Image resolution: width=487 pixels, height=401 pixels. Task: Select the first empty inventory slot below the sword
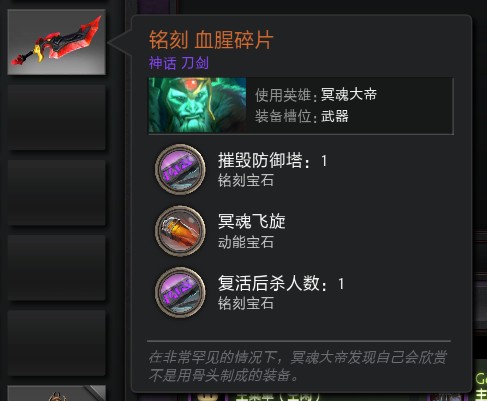56,117
